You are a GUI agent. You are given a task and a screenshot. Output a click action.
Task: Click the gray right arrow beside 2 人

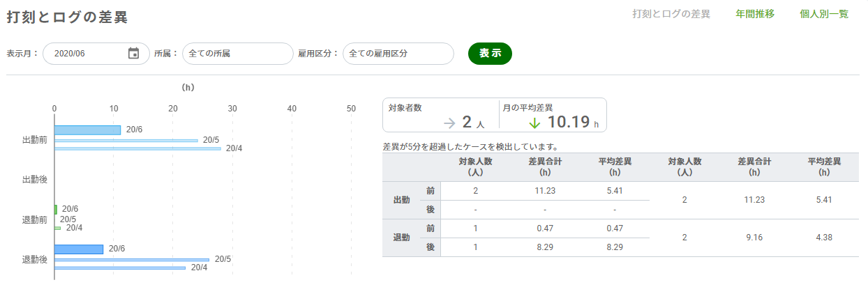click(x=450, y=123)
